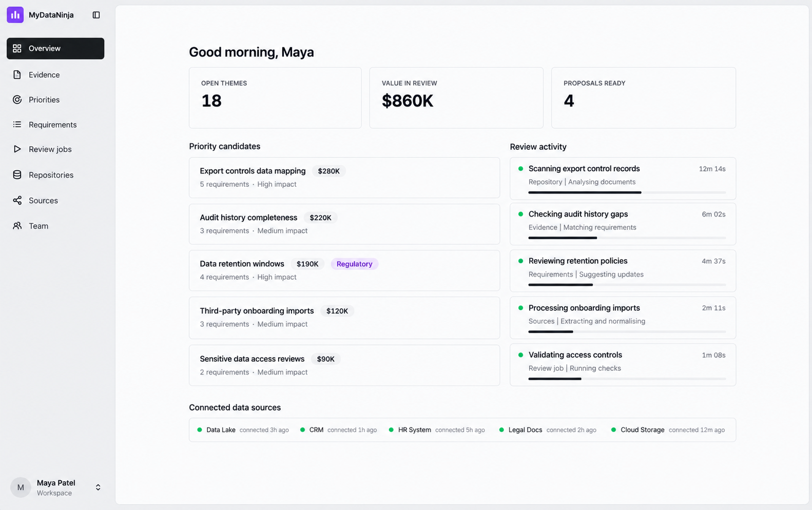Expand the Maya Patel workspace switcher
812x510 pixels.
[98, 487]
